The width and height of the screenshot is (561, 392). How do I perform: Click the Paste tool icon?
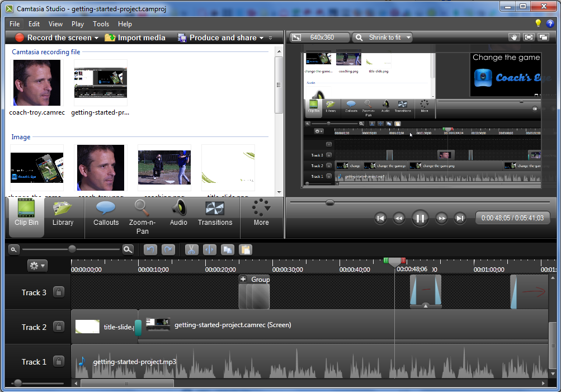tap(246, 249)
